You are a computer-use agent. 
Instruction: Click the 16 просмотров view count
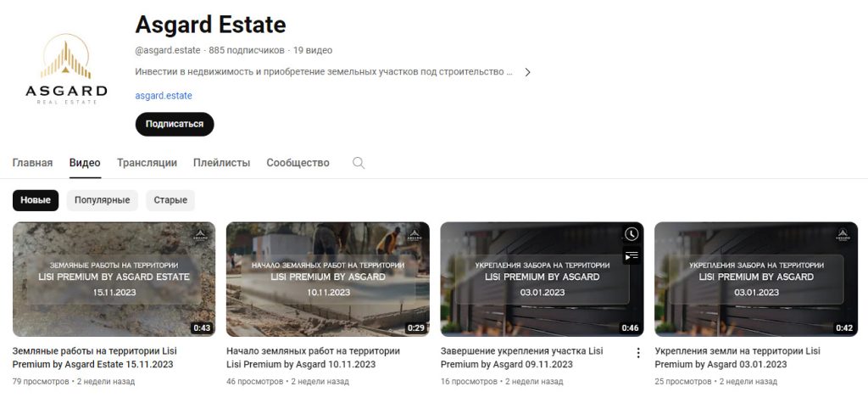tap(469, 382)
